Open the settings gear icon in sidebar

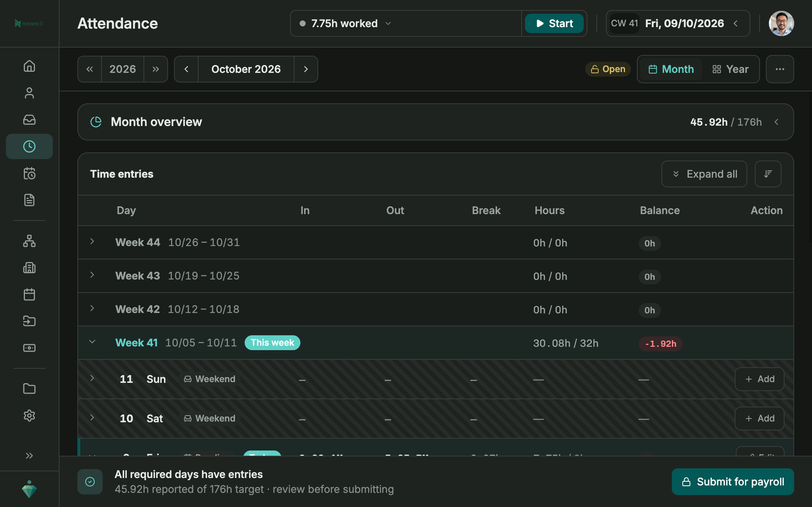(x=29, y=416)
